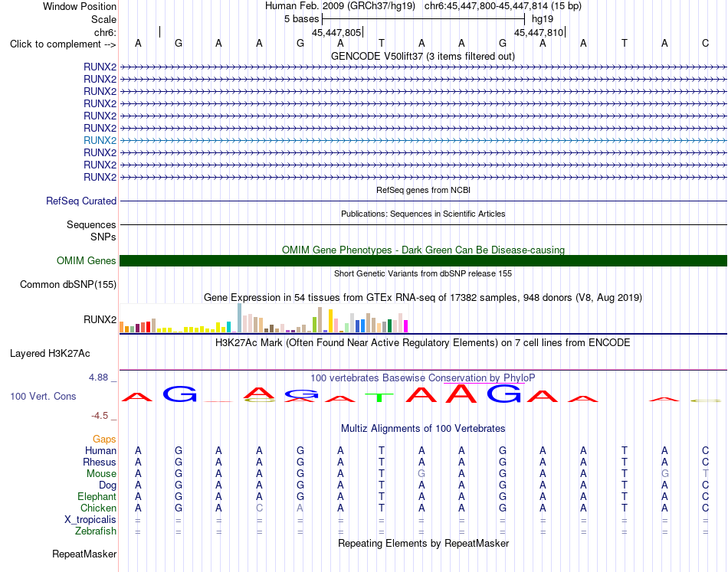
Task: Select the X_tropicalis species label
Action: pos(90,520)
